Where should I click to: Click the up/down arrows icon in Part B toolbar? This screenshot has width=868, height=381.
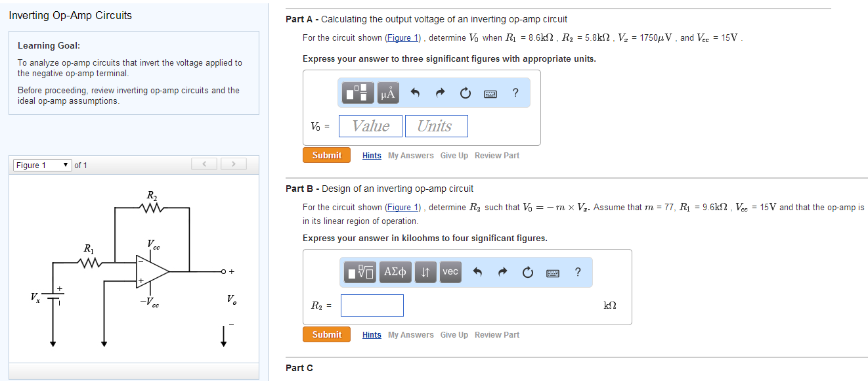click(x=424, y=272)
